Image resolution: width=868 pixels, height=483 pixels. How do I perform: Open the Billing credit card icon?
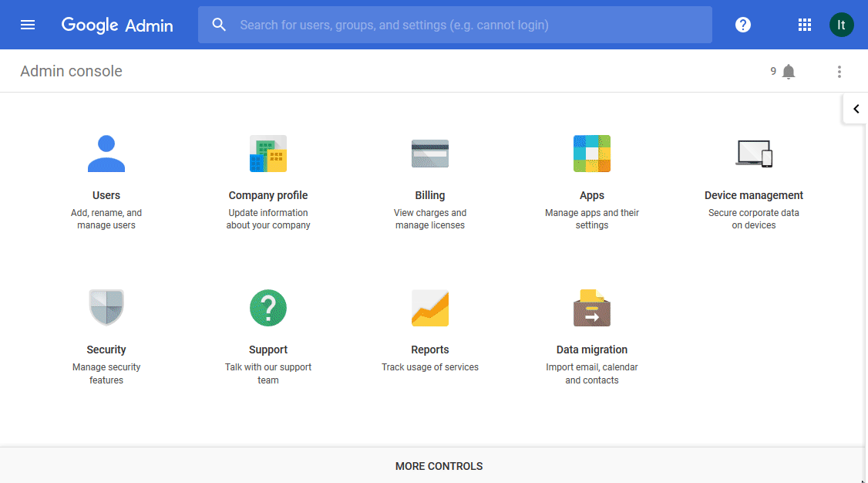(430, 154)
